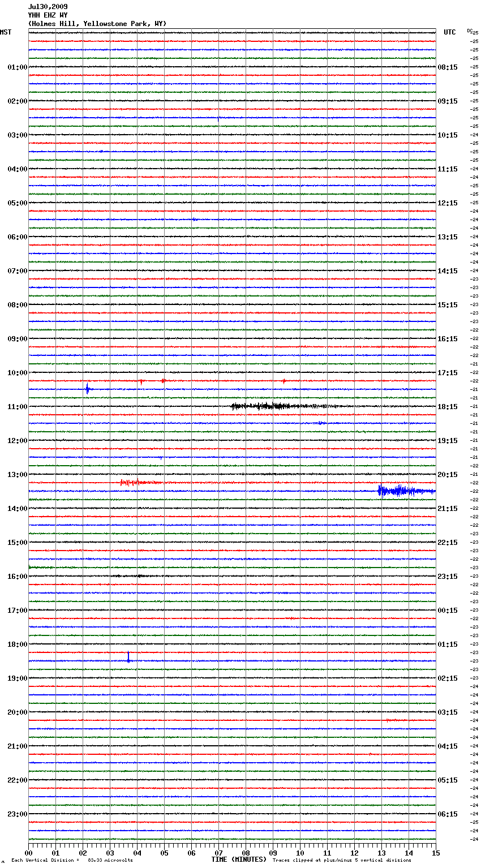Click the 03:15 UTC time label

pyautogui.click(x=448, y=712)
